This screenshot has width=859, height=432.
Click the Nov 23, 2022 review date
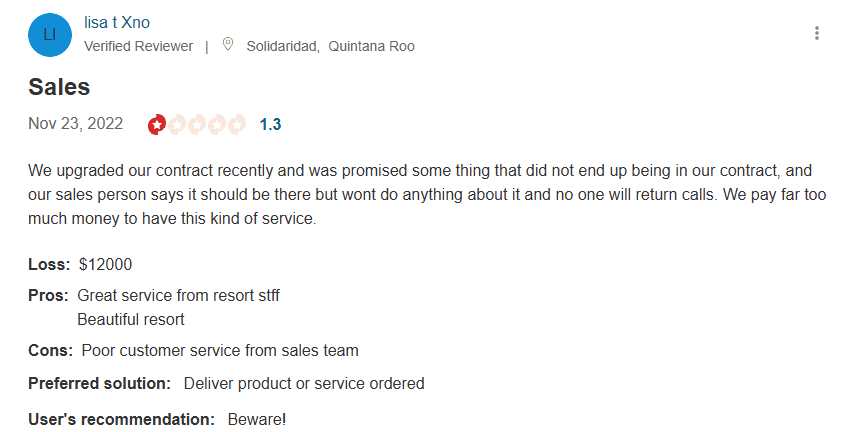tap(76, 124)
